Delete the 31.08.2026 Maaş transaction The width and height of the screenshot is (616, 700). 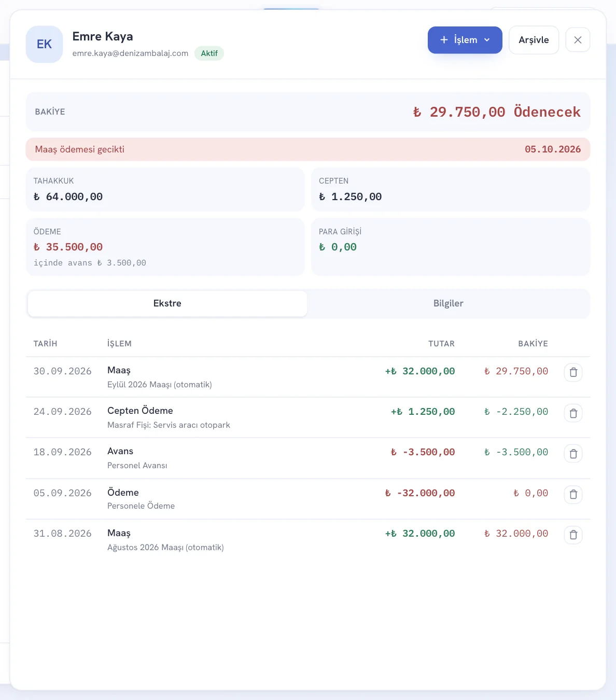[x=573, y=535]
